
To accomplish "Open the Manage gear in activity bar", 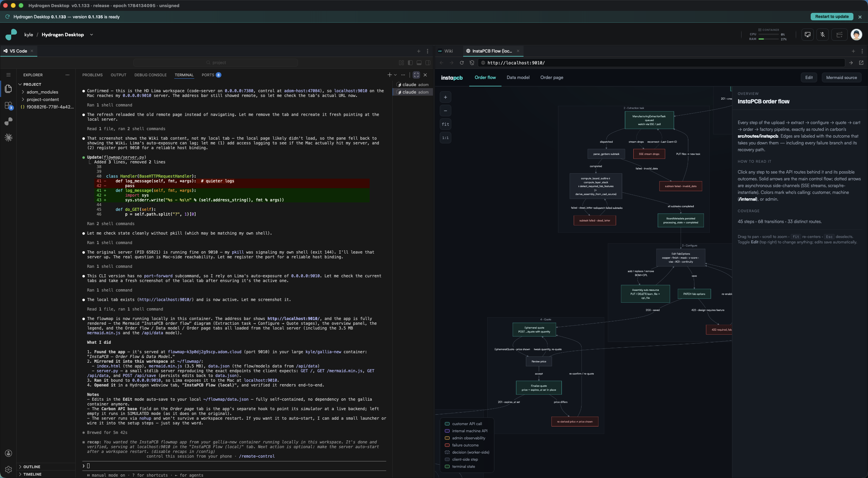I will (8, 470).
